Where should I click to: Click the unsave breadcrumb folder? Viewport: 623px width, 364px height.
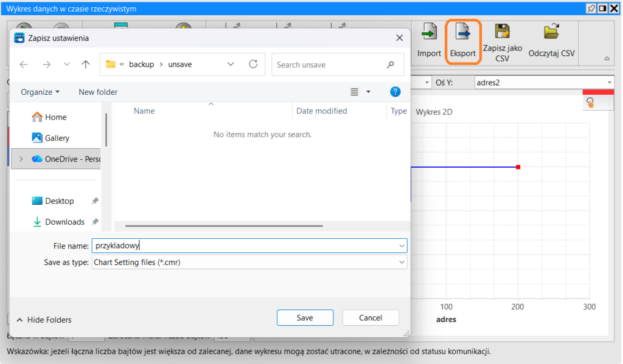(x=180, y=64)
